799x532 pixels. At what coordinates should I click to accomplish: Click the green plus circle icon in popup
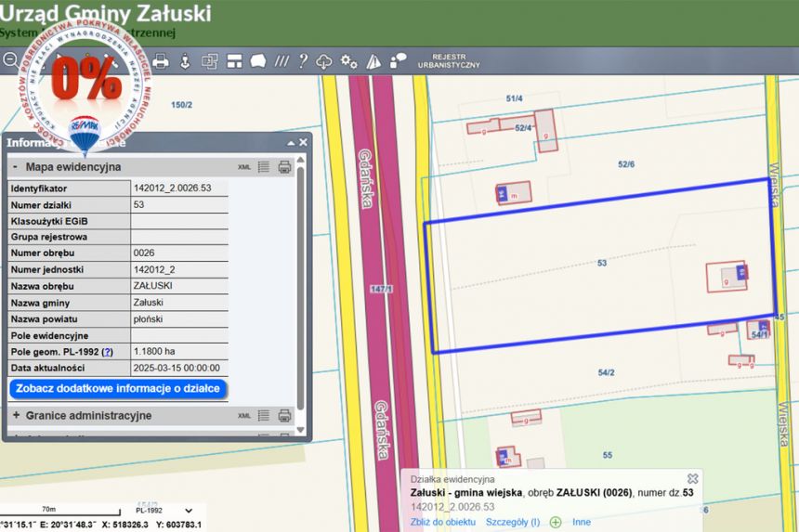pos(556,522)
